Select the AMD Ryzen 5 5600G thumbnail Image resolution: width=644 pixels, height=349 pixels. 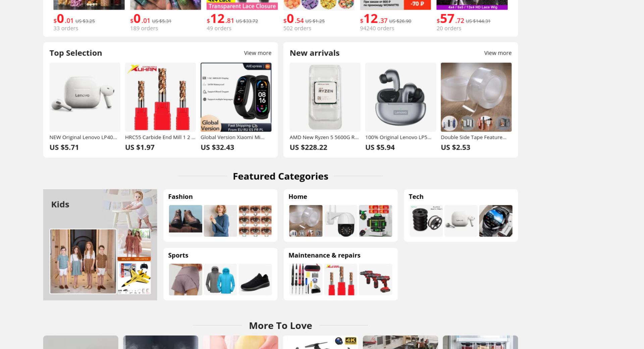(x=325, y=97)
